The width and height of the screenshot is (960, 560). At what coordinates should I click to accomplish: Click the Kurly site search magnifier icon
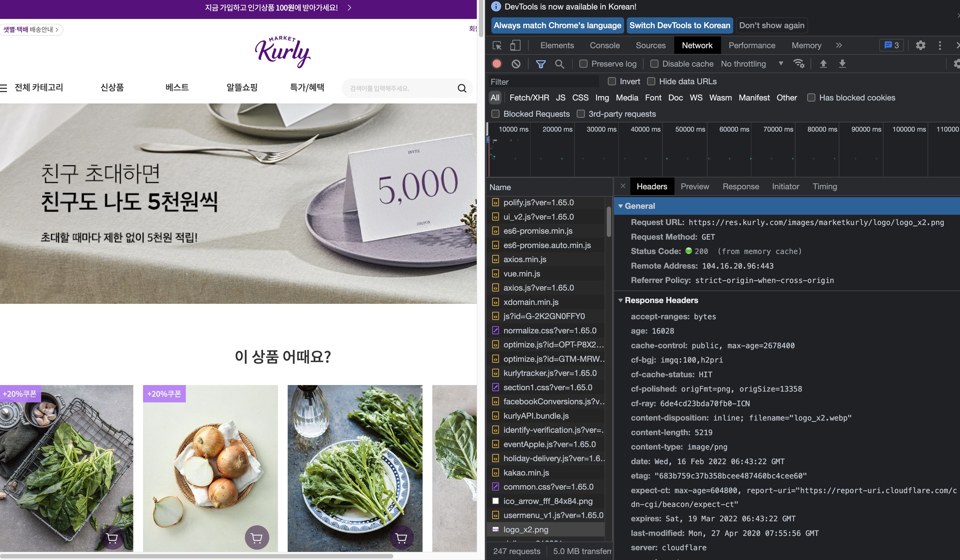click(462, 88)
